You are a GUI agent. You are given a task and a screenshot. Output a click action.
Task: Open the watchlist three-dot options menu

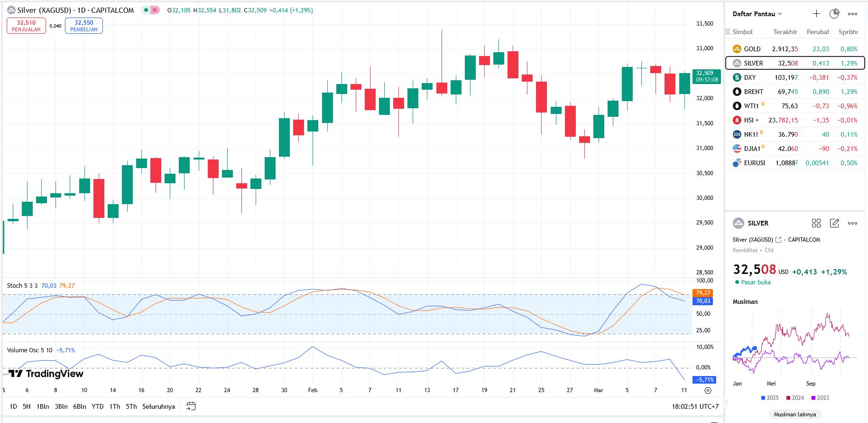pos(852,14)
